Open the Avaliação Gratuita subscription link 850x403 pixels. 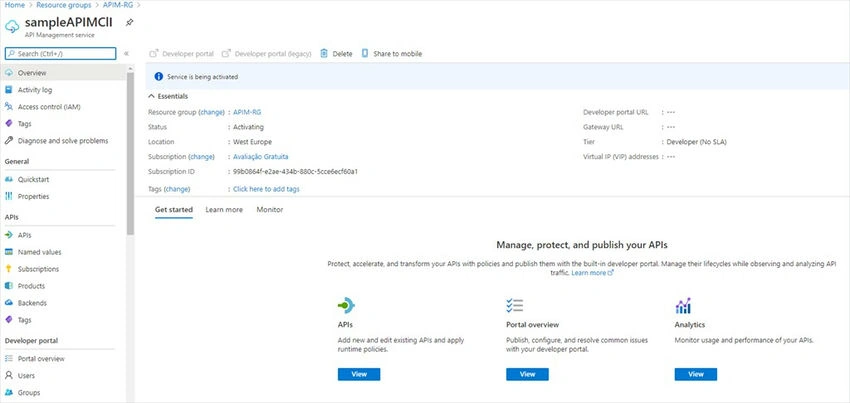[x=261, y=157]
